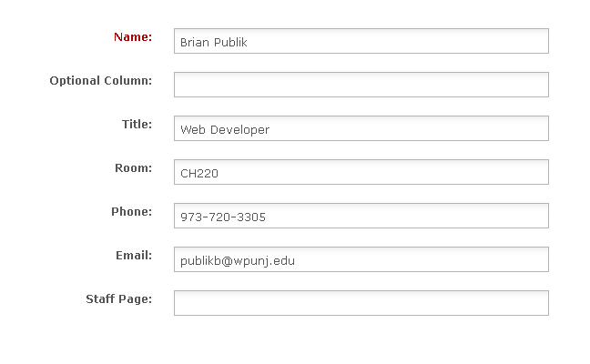
Task: Click inside the Email text box
Action: tap(361, 259)
